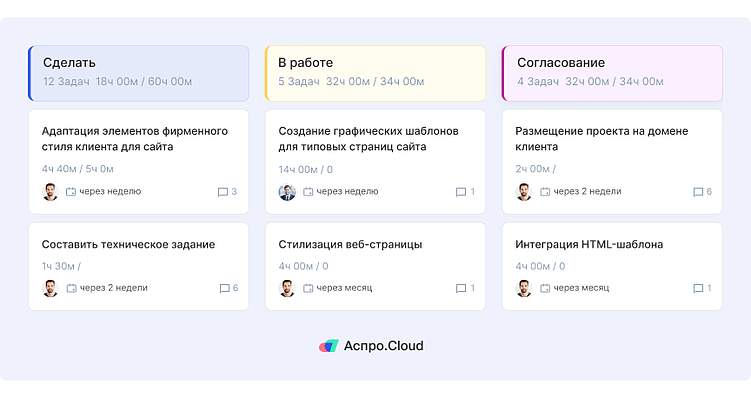
Task: Click the Аспро.Cloud logo icon
Action: pyautogui.click(x=329, y=346)
